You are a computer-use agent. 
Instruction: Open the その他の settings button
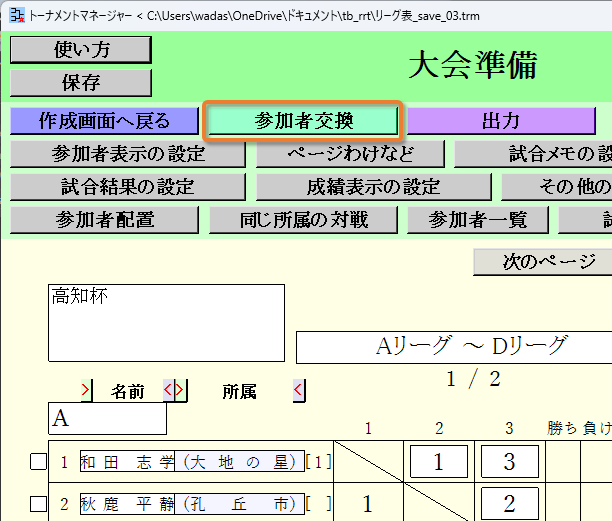click(557, 187)
